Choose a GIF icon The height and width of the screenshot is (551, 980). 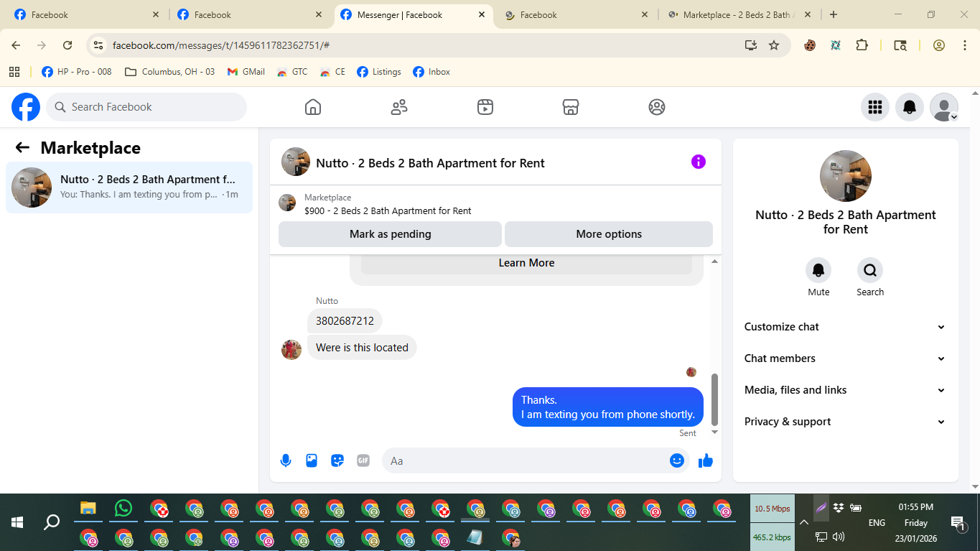pos(363,460)
